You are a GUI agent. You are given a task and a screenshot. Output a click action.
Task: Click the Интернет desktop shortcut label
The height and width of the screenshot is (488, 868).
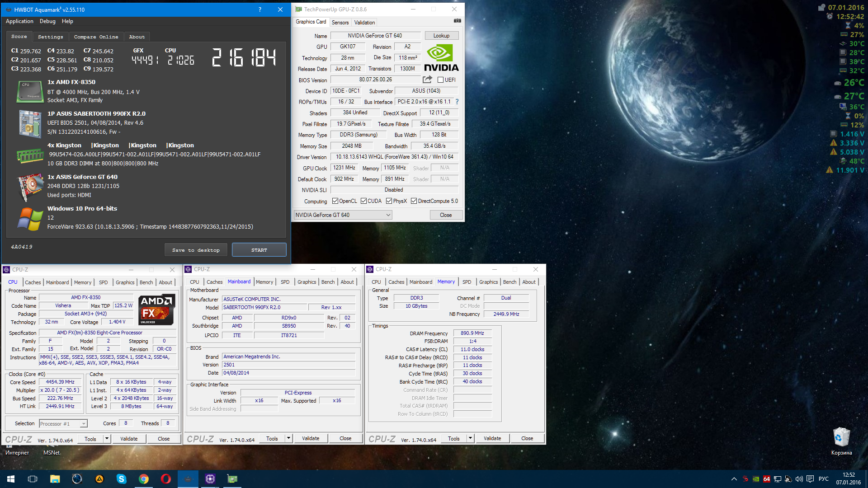click(x=17, y=453)
